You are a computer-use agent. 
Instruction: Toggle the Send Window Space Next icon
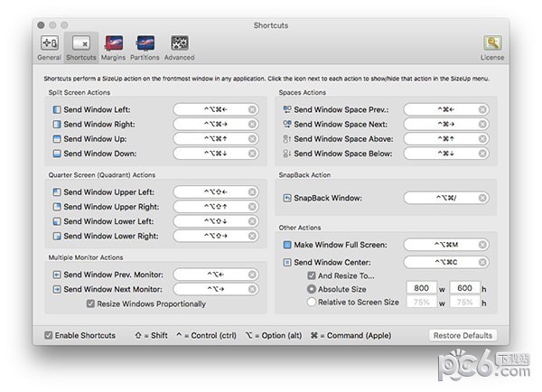[287, 124]
